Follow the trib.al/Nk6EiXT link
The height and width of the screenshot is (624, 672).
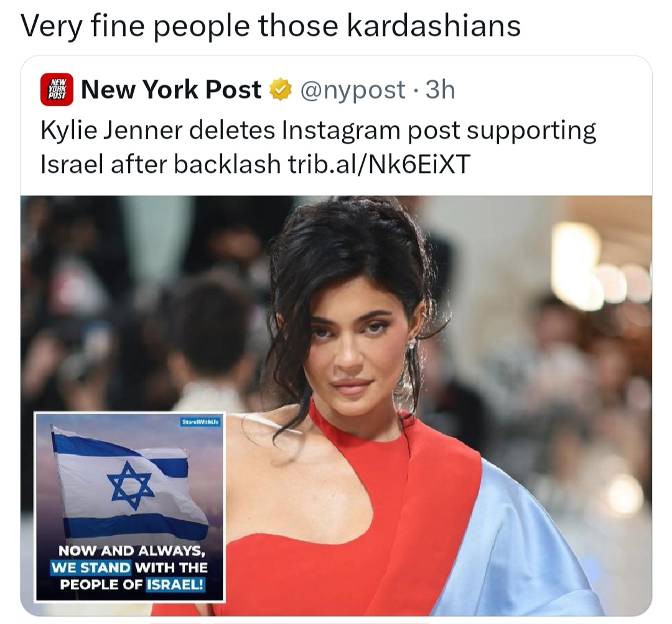(380, 164)
